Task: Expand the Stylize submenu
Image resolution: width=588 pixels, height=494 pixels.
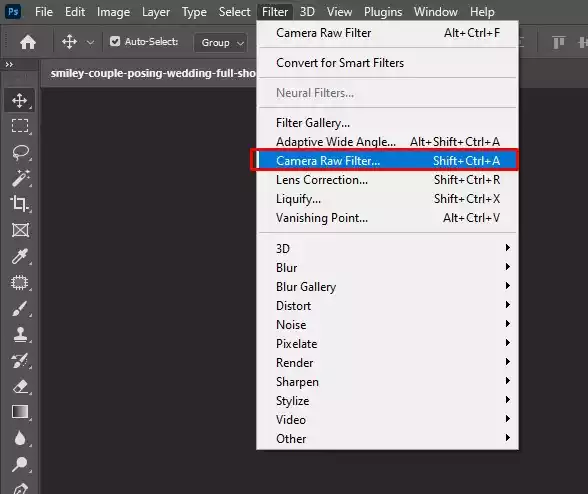Action: [388, 401]
